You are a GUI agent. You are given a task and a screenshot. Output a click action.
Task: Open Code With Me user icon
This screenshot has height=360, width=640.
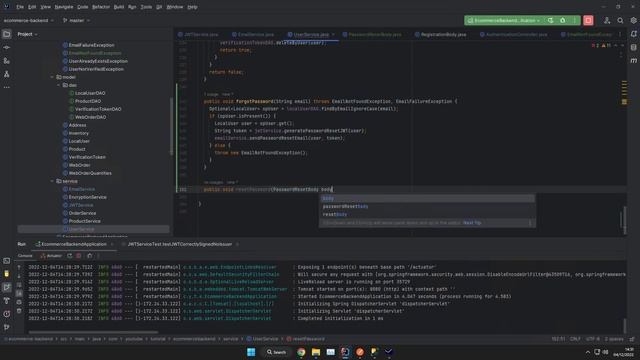point(607,20)
